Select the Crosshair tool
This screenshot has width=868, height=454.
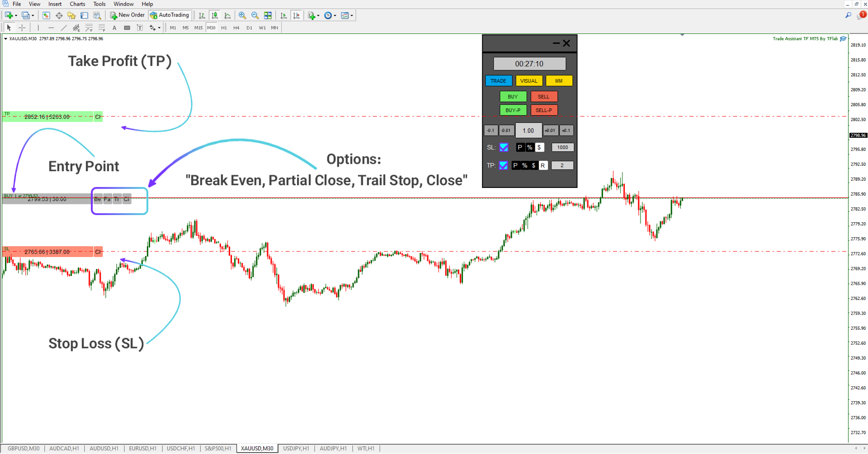click(22, 28)
